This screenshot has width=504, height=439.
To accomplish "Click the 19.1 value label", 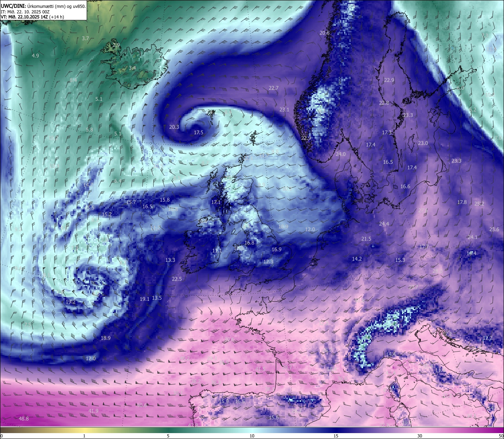I will point(145,299).
